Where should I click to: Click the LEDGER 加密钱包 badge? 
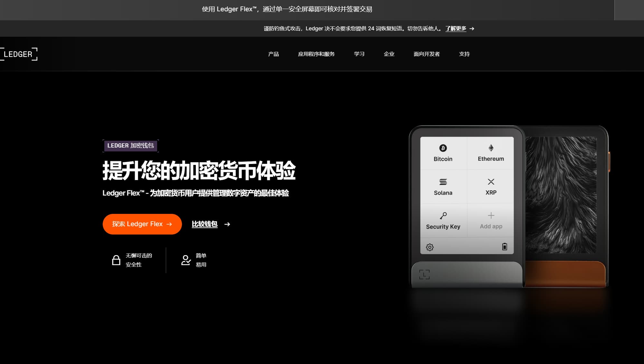tap(130, 146)
